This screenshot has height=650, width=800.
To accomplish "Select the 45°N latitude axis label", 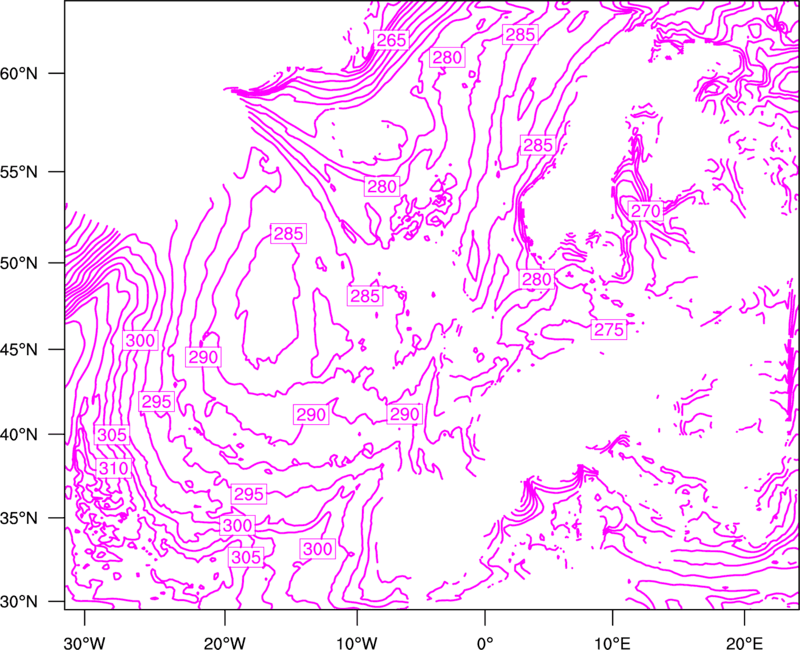I will tap(19, 349).
